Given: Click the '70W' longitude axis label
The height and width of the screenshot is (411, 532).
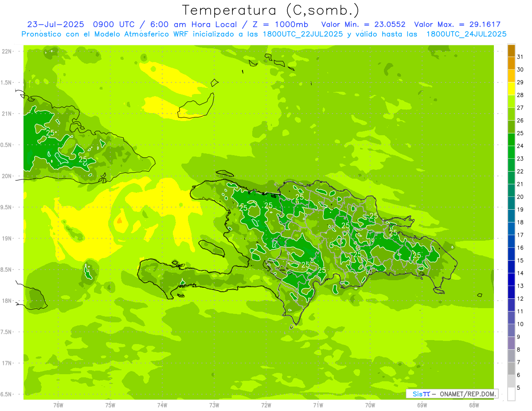Looking at the screenshot, I should pos(370,405).
